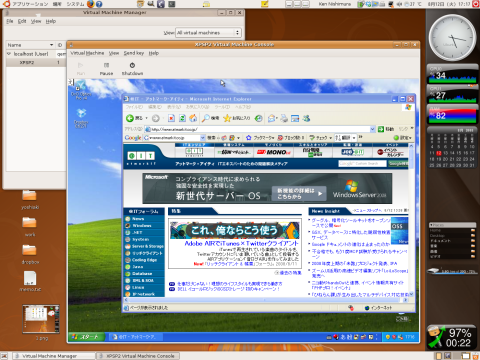Launch Firefox from the top panel
480x360 pixels.
click(90, 4)
